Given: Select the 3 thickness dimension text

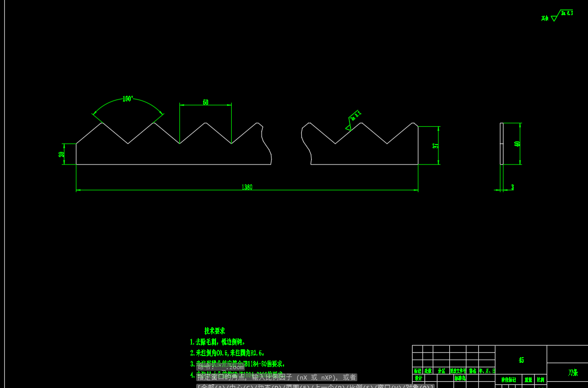Looking at the screenshot, I should [x=513, y=187].
